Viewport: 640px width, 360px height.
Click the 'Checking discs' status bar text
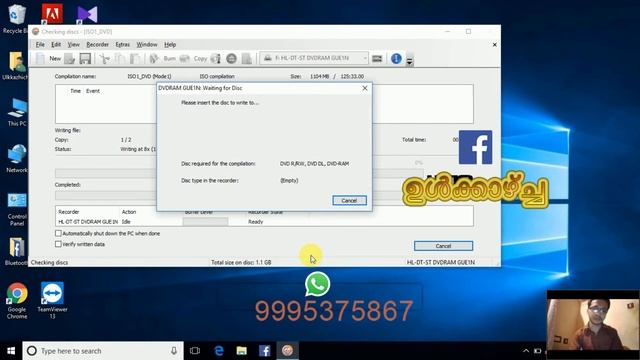pos(49,262)
